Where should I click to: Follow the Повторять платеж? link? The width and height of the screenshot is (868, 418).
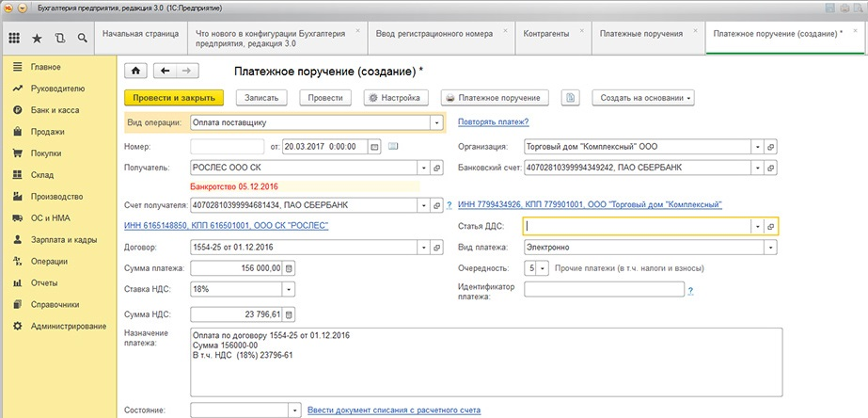pyautogui.click(x=493, y=122)
